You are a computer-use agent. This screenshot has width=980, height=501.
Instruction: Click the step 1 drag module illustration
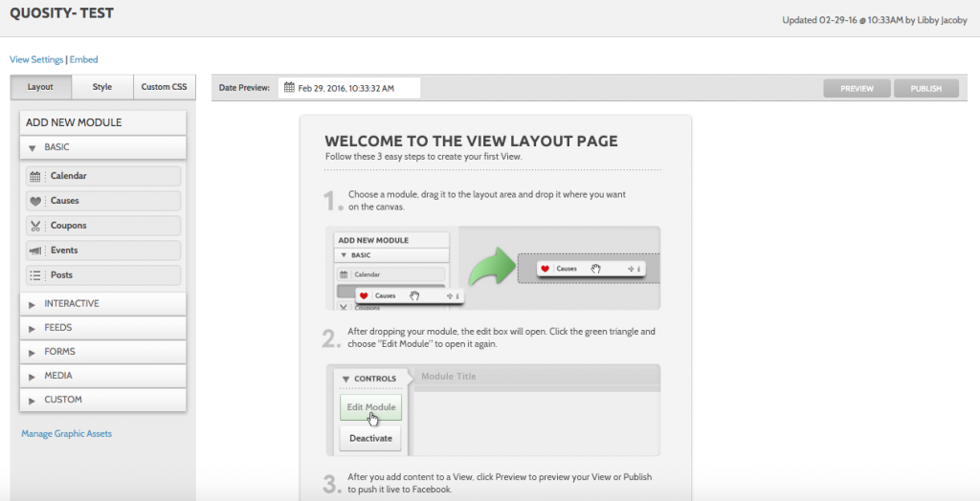[493, 268]
